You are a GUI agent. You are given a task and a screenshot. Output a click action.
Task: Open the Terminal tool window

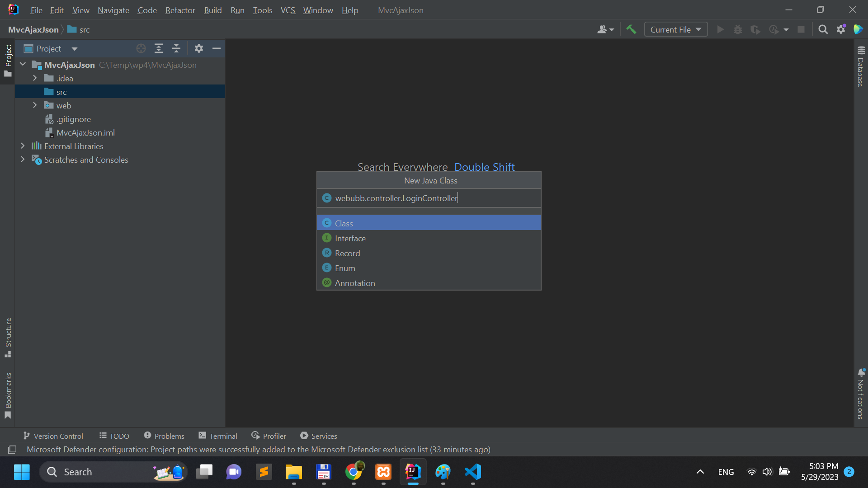(218, 436)
